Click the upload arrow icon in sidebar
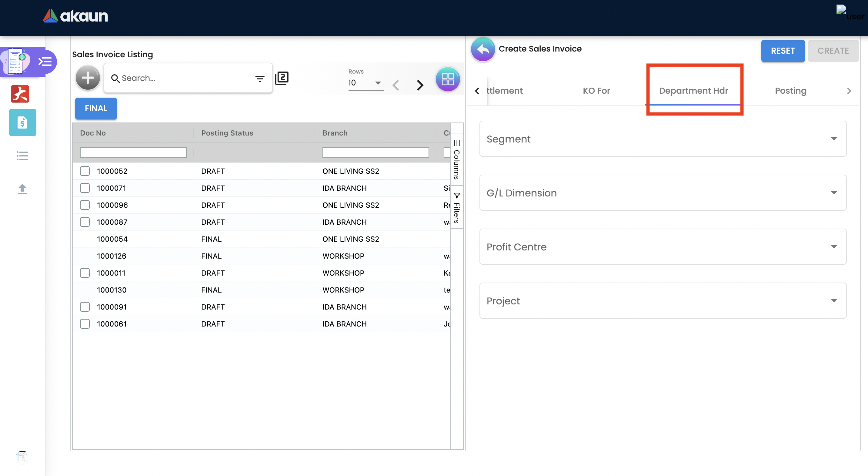 click(22, 189)
